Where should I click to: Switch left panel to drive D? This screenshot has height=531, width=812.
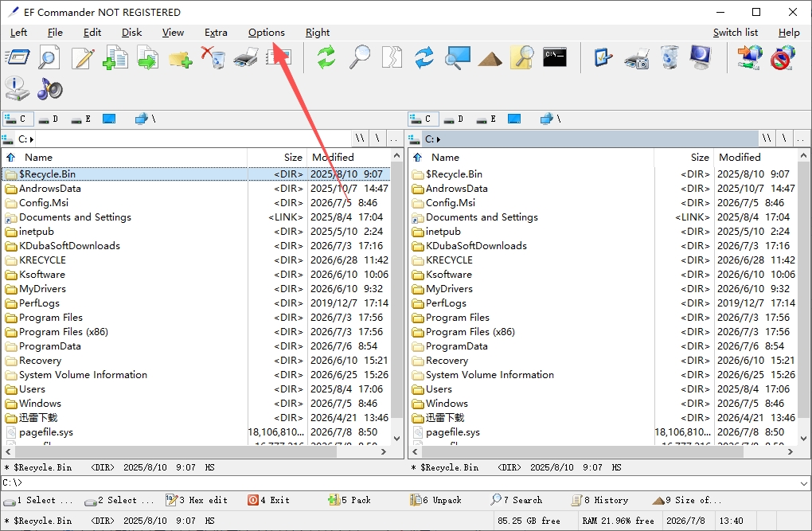tap(49, 119)
